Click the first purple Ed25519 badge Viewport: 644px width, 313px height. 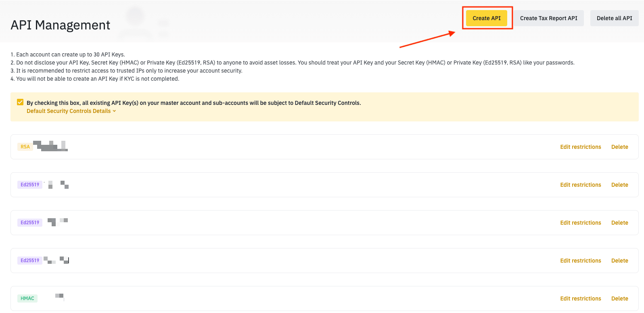pyautogui.click(x=30, y=185)
